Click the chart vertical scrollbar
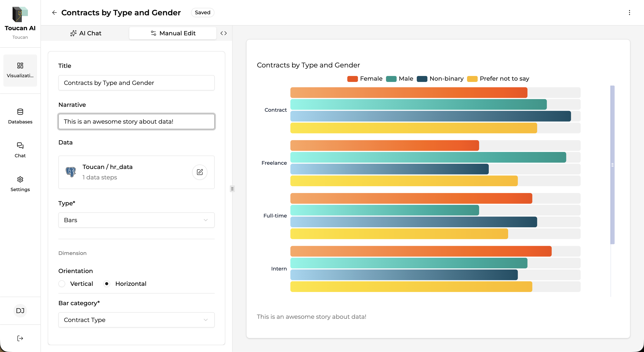This screenshot has width=644, height=352. (612, 165)
